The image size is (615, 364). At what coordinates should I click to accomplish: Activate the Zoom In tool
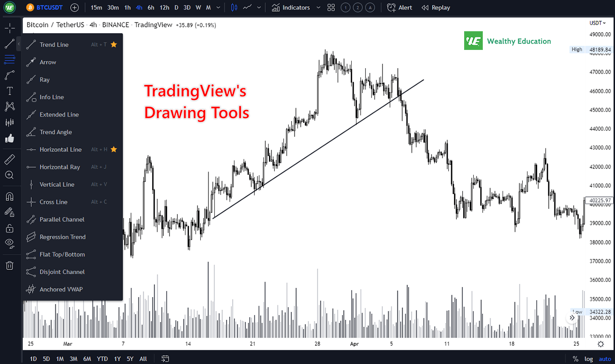9,175
